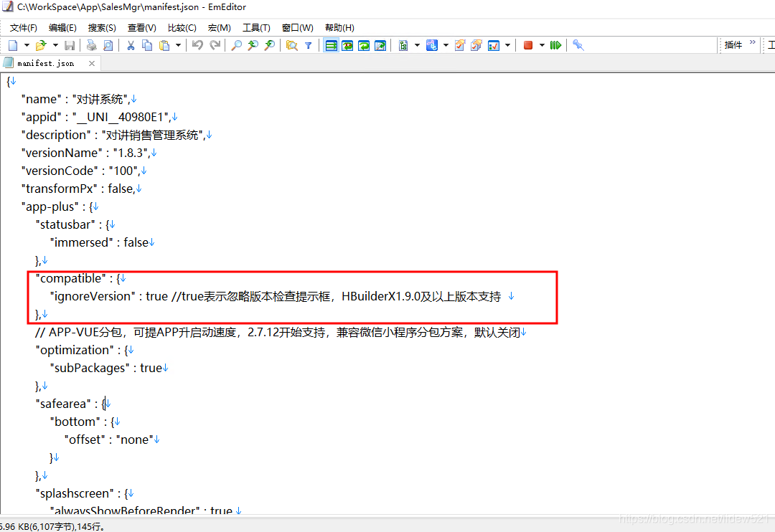Click the "splashscreen" : { line
Screen dimensions: 775x532
pos(82,493)
